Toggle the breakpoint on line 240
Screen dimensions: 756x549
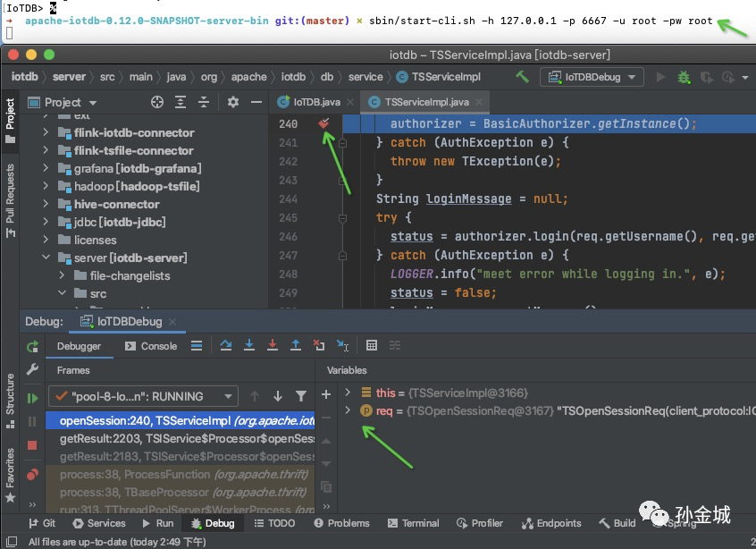[323, 124]
